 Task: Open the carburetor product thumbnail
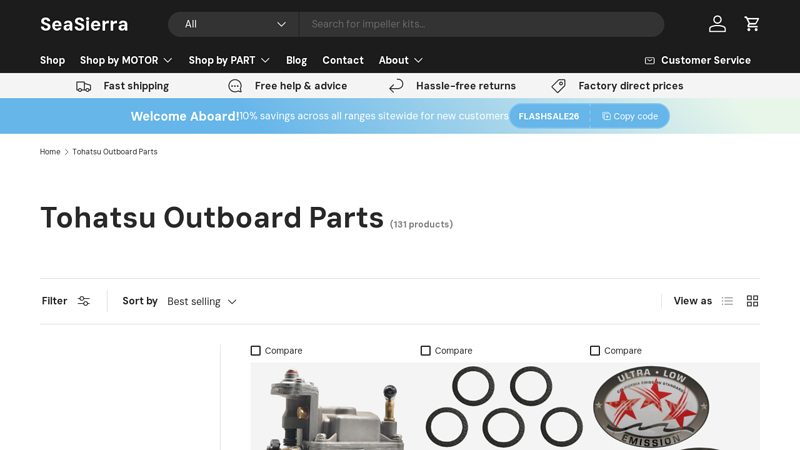pyautogui.click(x=335, y=407)
